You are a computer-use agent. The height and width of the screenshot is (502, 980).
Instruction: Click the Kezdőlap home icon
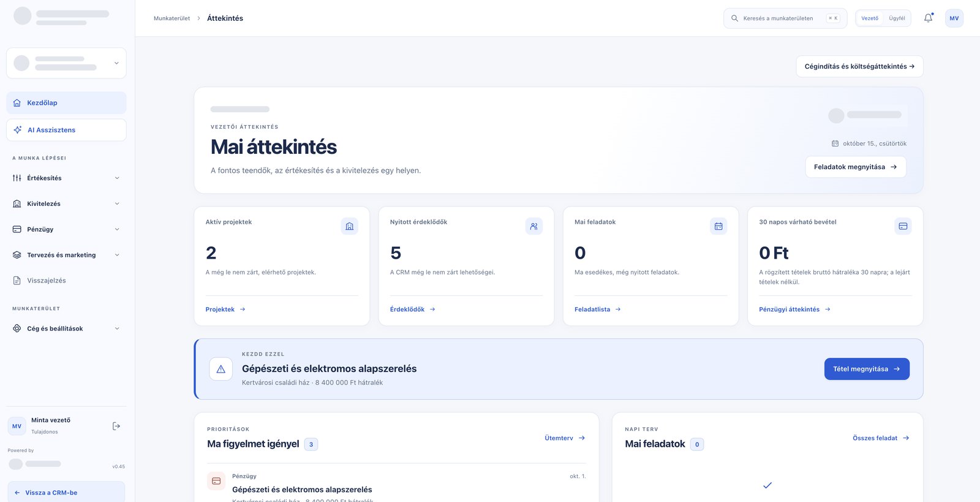point(17,103)
